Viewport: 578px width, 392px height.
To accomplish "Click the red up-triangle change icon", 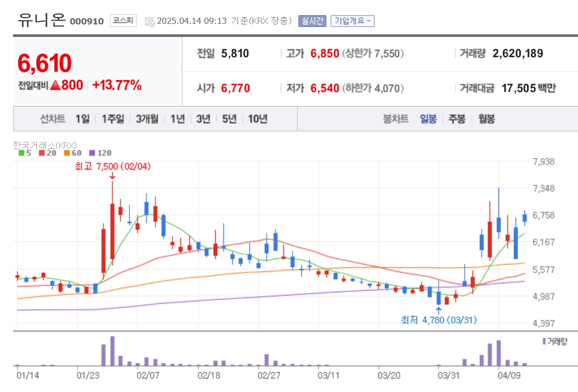I will tap(55, 86).
